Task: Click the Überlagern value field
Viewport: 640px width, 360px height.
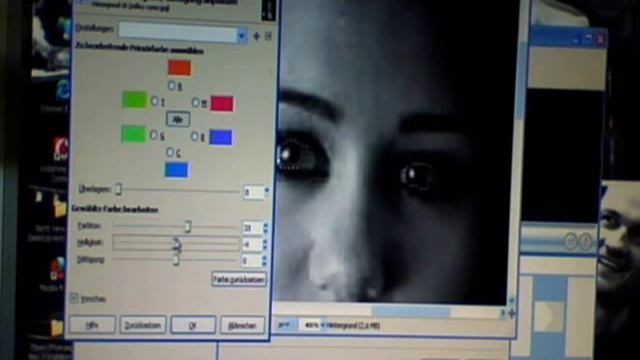Action: click(x=253, y=192)
